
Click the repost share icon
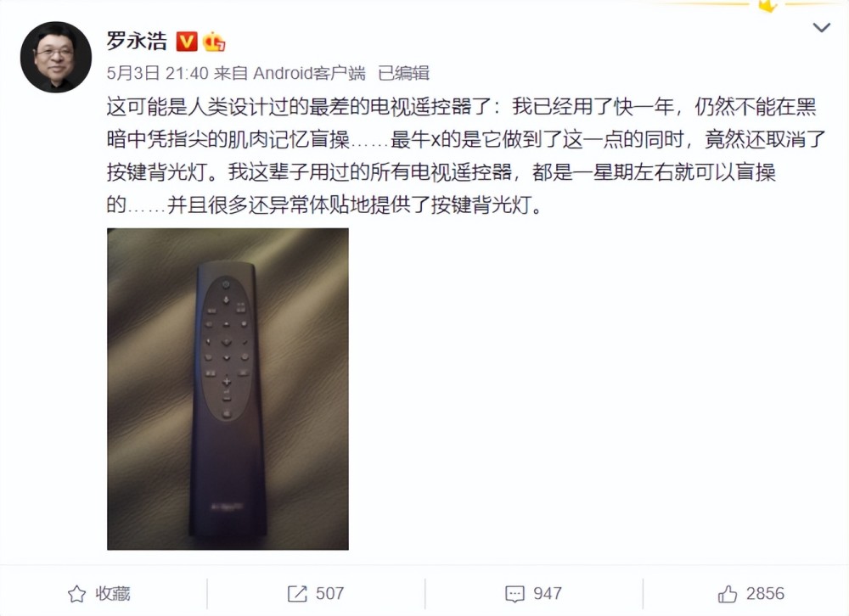[297, 594]
